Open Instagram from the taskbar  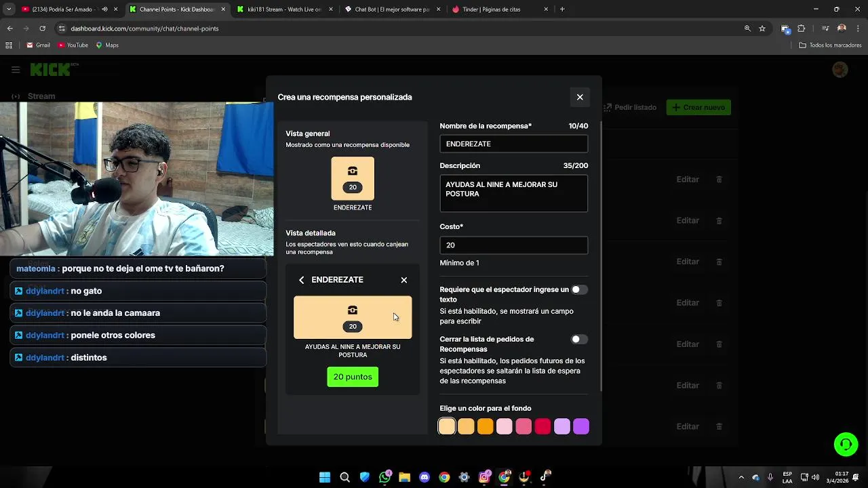(484, 477)
